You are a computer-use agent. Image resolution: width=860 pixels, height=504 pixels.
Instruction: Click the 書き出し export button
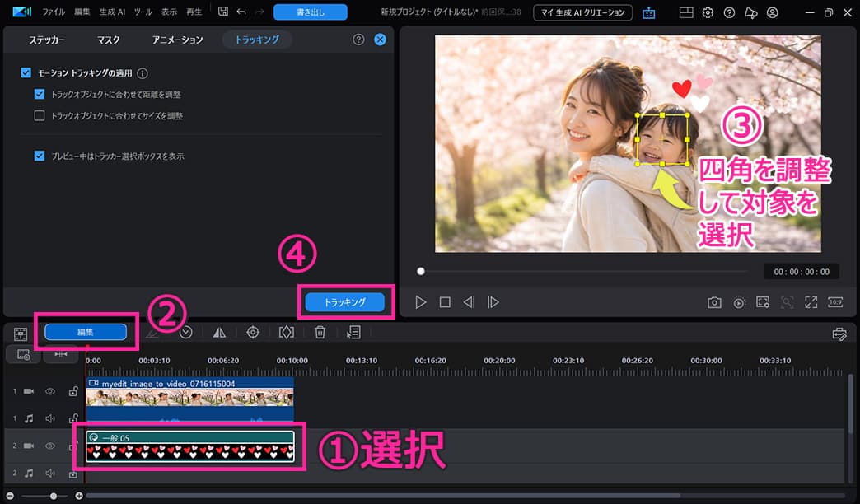tap(311, 12)
